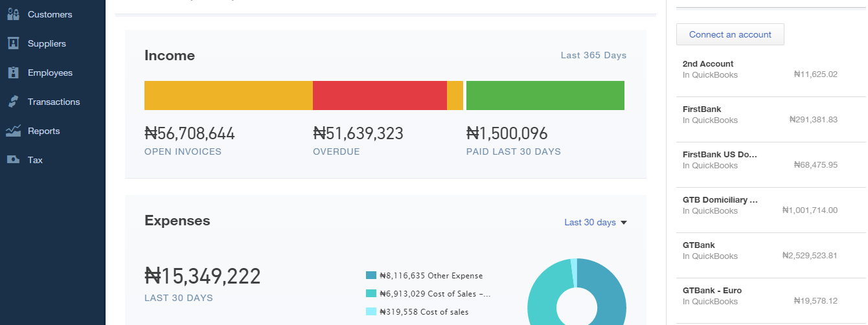Click the OPEN INVOICES label

[x=183, y=151]
